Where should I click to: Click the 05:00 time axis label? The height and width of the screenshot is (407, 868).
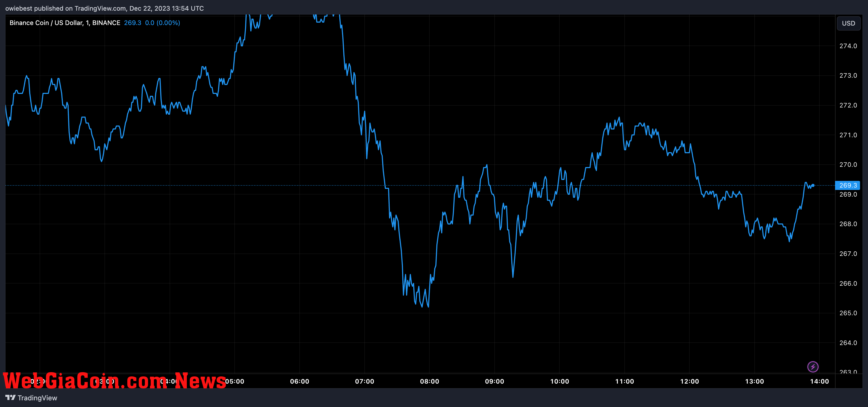[234, 381]
